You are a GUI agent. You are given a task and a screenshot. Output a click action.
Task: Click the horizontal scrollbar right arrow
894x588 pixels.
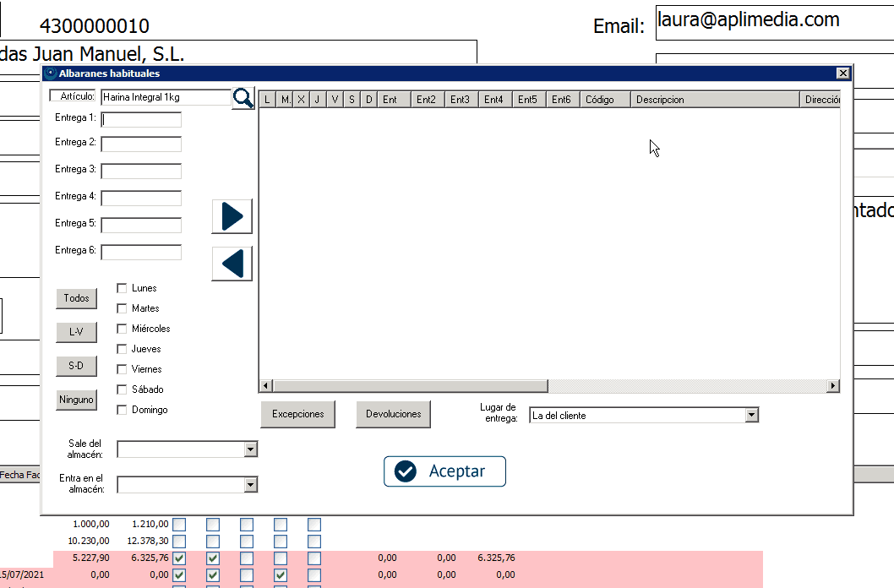point(833,386)
